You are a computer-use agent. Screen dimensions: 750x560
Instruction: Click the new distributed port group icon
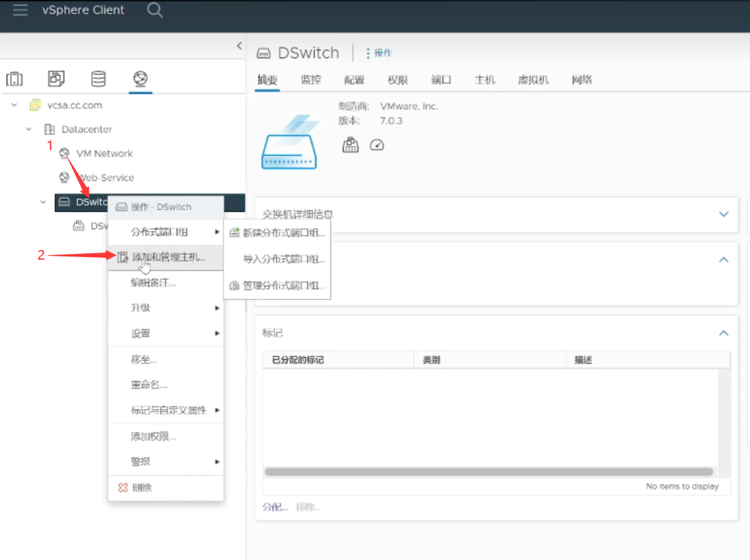pos(235,233)
